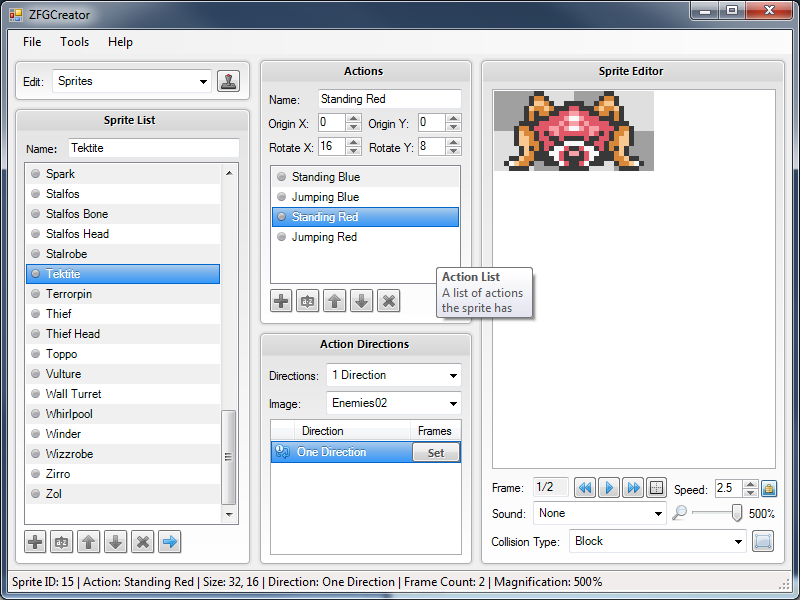This screenshot has width=800, height=600.
Task: Move action down in Actions list
Action: 362,301
